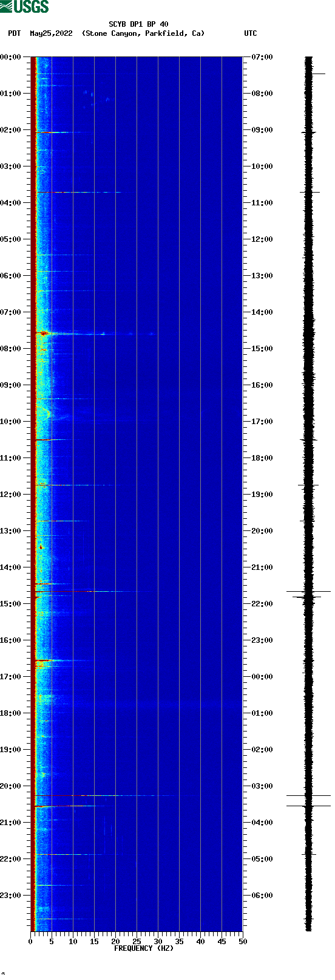Click the 23:00 PDT time label
The height and width of the screenshot is (980, 335).
tap(11, 896)
